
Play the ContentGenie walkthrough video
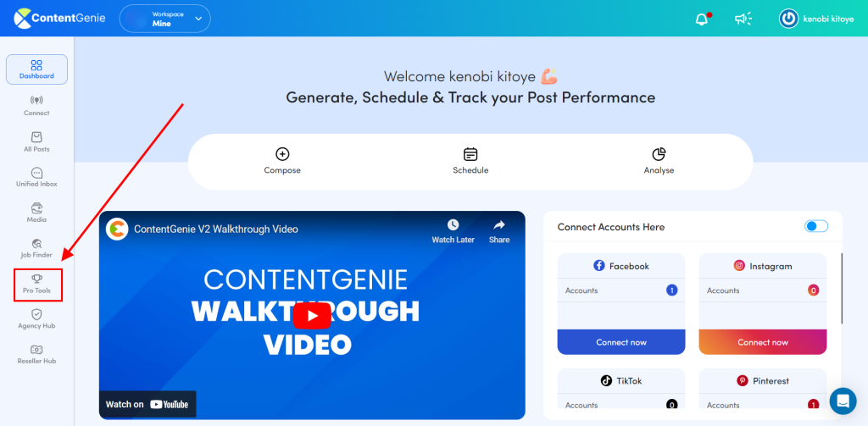(x=312, y=316)
